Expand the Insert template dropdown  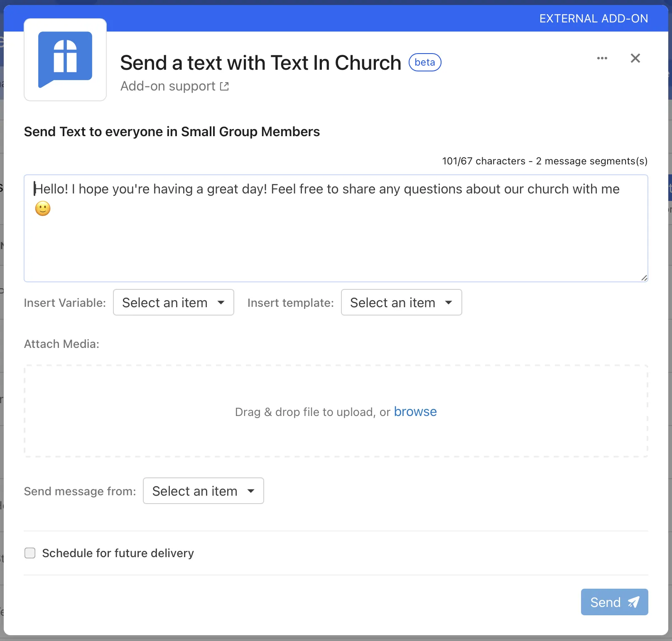[x=401, y=302]
